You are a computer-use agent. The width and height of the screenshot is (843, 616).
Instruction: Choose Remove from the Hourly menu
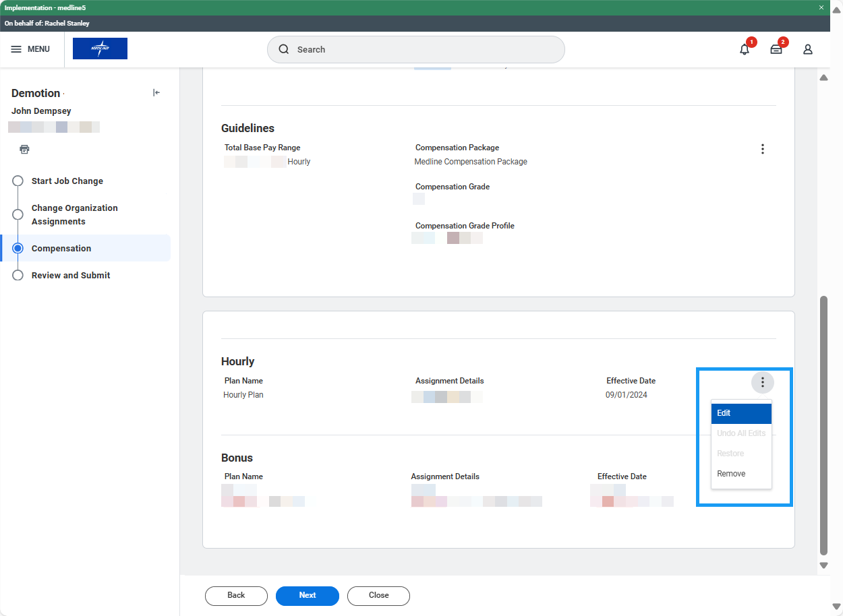[732, 474]
